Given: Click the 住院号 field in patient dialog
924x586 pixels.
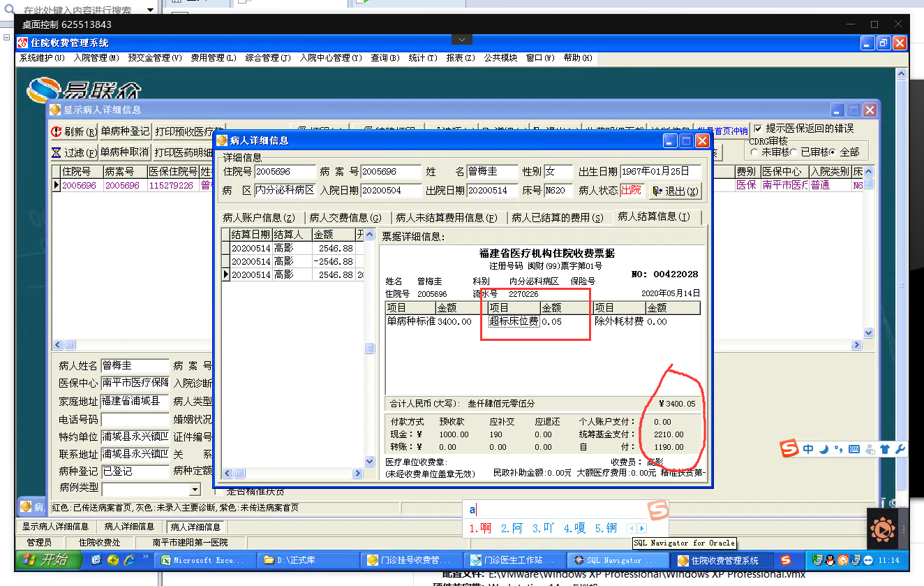Looking at the screenshot, I should tap(285, 171).
